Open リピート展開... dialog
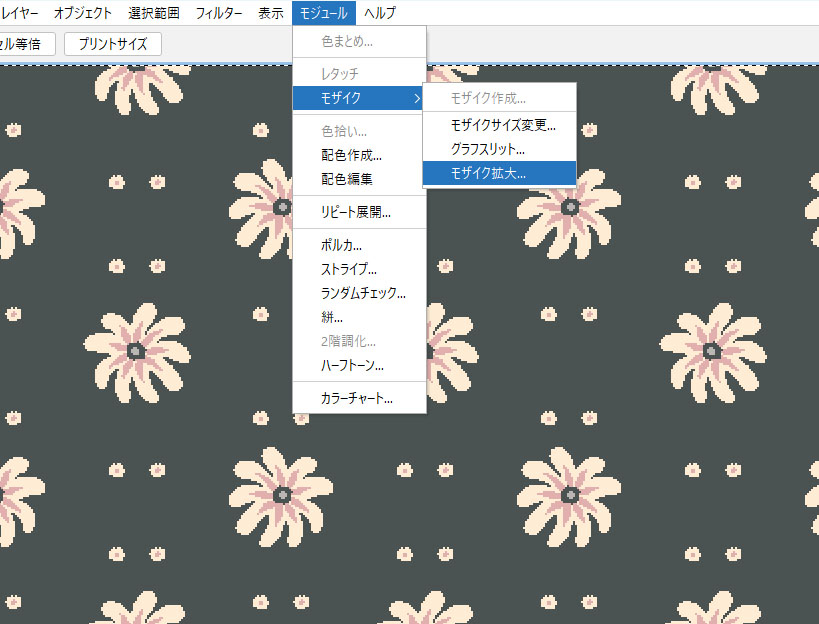Image resolution: width=819 pixels, height=624 pixels. click(355, 212)
